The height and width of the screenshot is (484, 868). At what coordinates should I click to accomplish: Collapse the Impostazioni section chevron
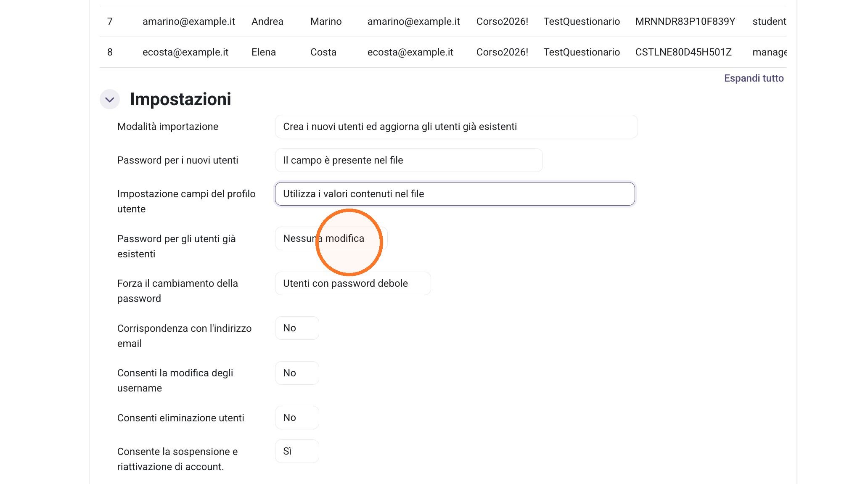point(109,100)
